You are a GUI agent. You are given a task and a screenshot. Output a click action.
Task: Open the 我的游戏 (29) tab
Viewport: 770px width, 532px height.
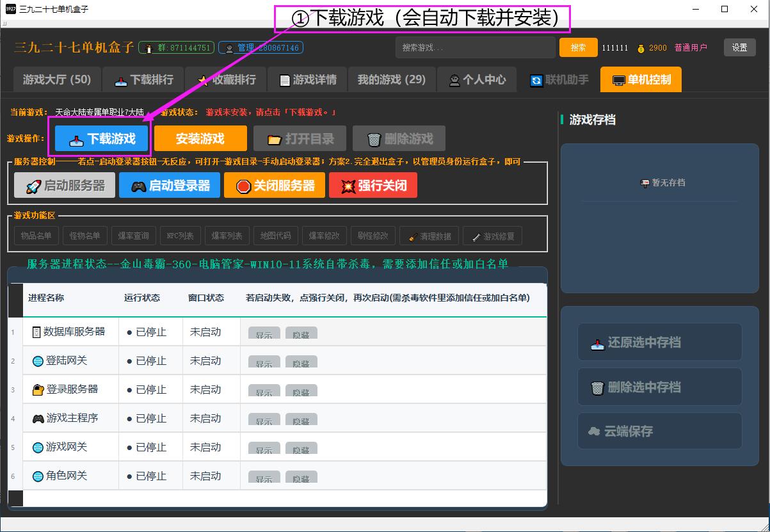tap(391, 80)
